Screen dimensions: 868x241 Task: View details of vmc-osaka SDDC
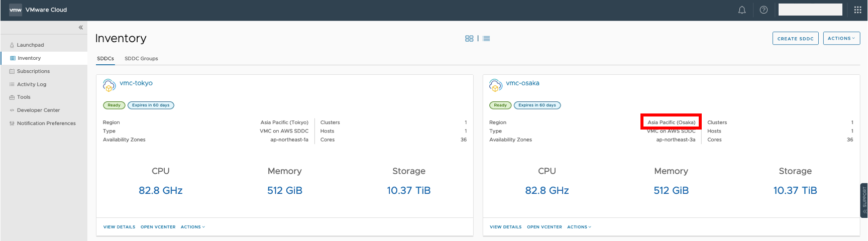[x=505, y=227]
